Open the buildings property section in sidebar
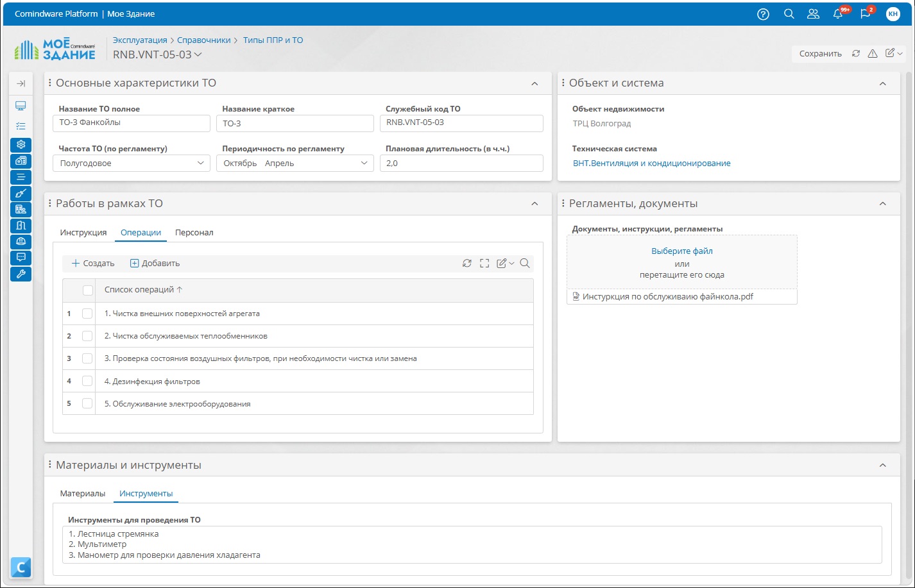This screenshot has height=588, width=915. click(x=21, y=161)
